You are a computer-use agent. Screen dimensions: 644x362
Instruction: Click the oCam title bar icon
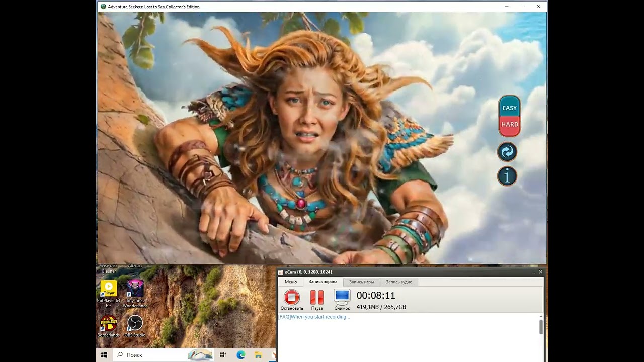pos(281,272)
